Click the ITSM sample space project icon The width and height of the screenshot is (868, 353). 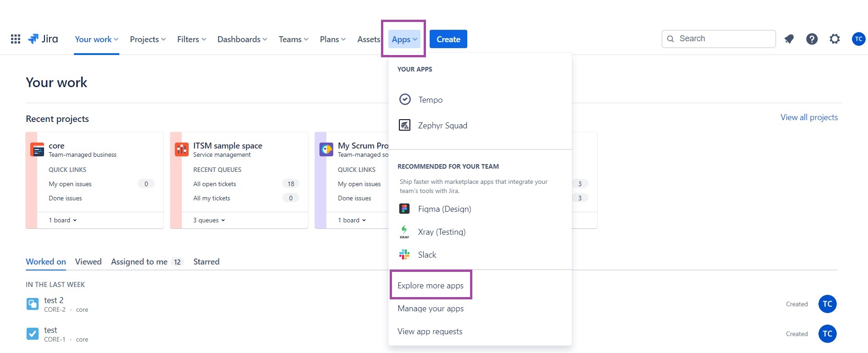(182, 149)
